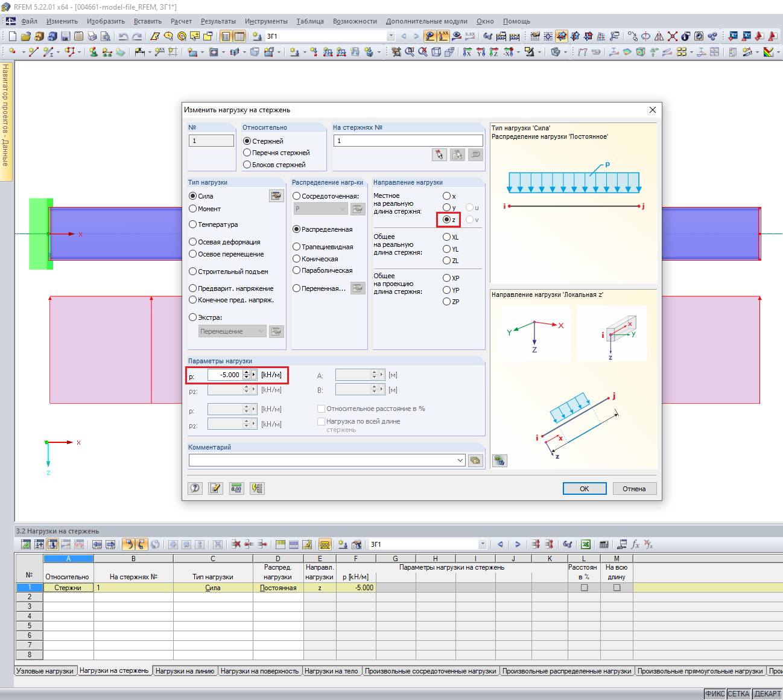Open the arrow menu beside the p value field
This screenshot has height=700, width=783.
tap(254, 375)
